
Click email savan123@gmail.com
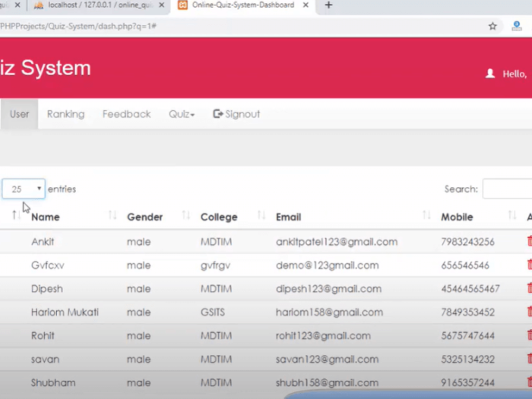point(327,359)
